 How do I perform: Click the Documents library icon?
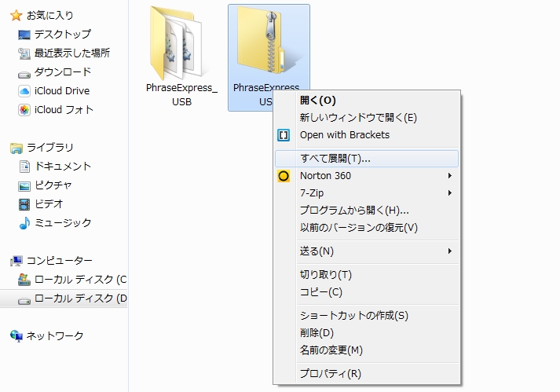[24, 167]
